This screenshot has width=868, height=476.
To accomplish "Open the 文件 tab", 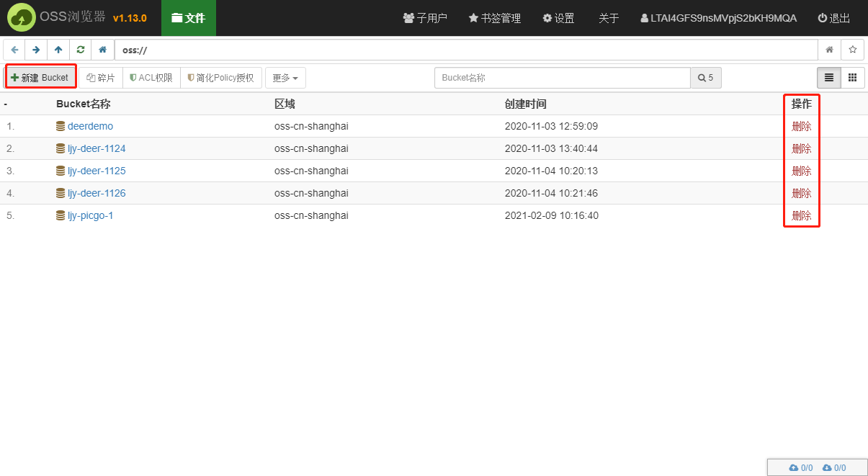I will tap(188, 18).
